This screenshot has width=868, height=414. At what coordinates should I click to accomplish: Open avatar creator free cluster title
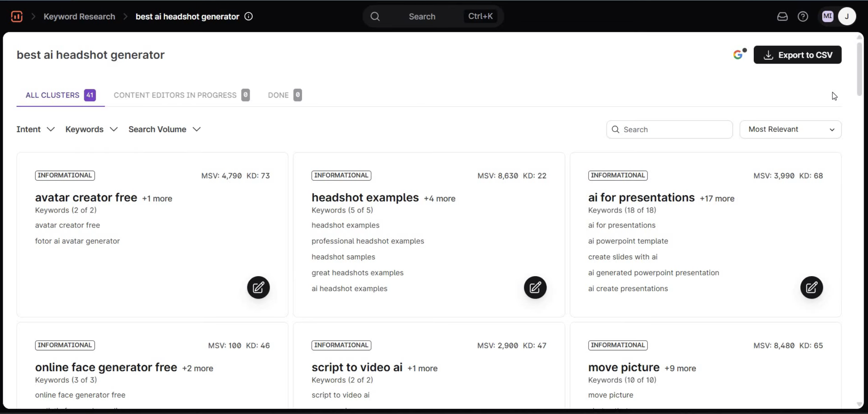point(86,197)
